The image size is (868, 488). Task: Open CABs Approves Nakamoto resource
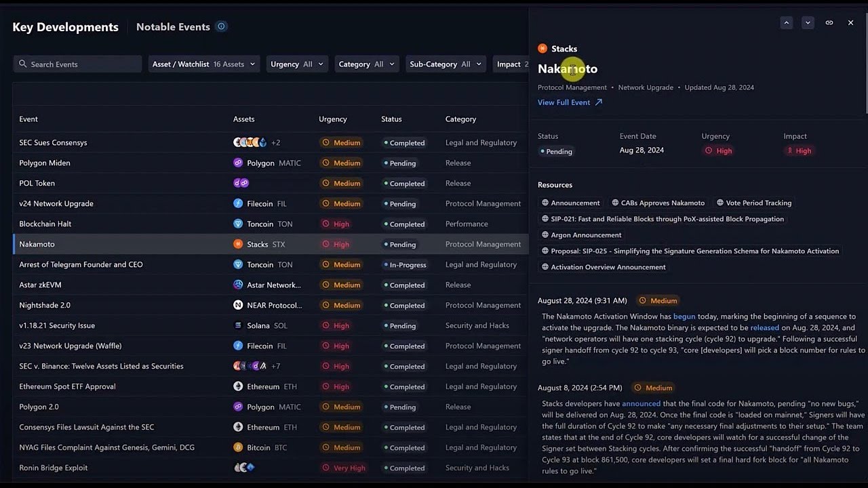pos(658,203)
